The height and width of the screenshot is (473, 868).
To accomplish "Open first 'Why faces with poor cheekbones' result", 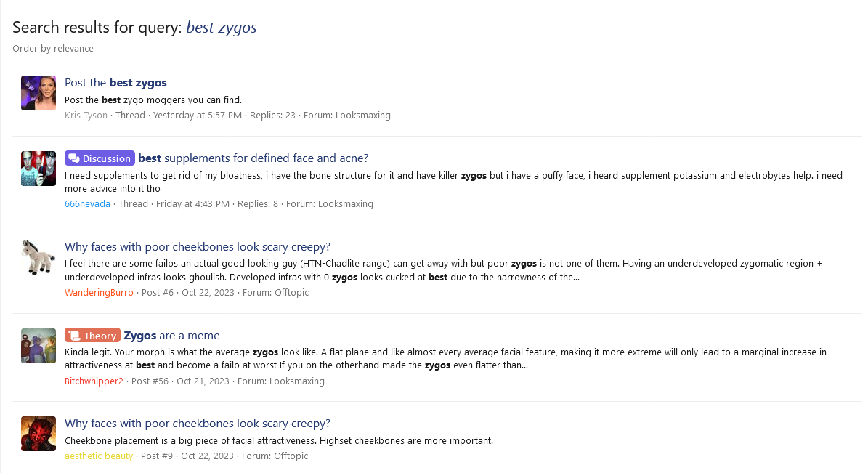I will point(198,247).
